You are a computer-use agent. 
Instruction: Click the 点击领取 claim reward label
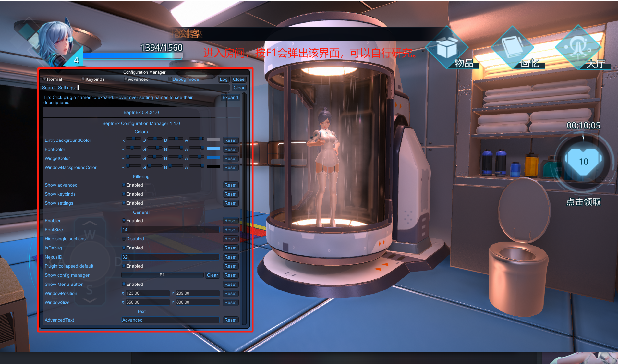tap(583, 202)
